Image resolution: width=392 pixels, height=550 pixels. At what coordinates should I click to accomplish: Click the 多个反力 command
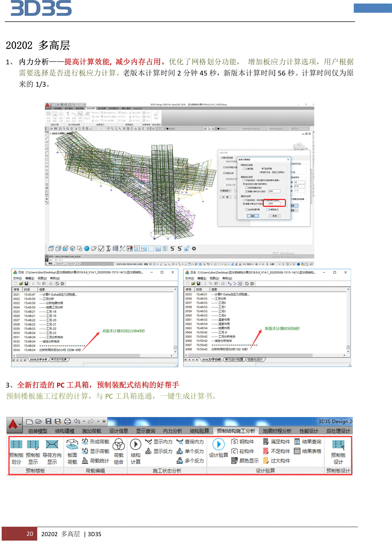point(190,461)
